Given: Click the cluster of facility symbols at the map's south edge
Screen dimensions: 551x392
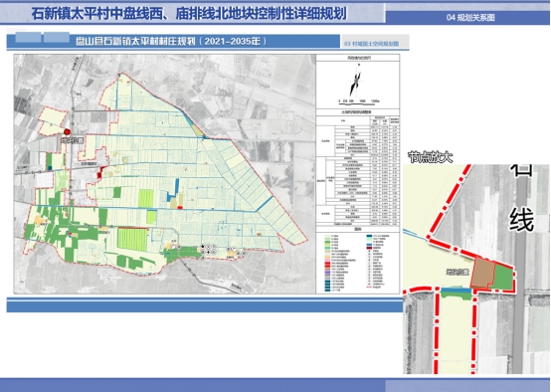Looking at the screenshot, I should pos(208,250).
